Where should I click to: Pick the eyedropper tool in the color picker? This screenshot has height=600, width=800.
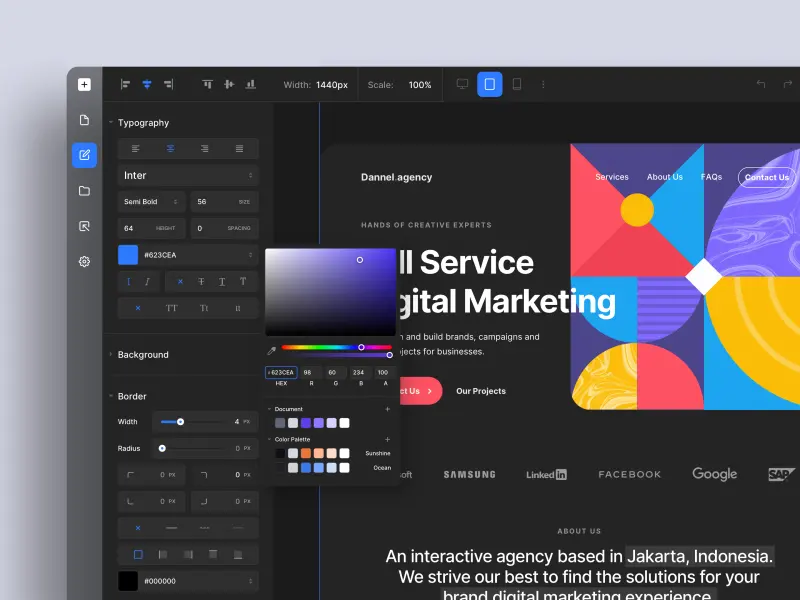(271, 351)
